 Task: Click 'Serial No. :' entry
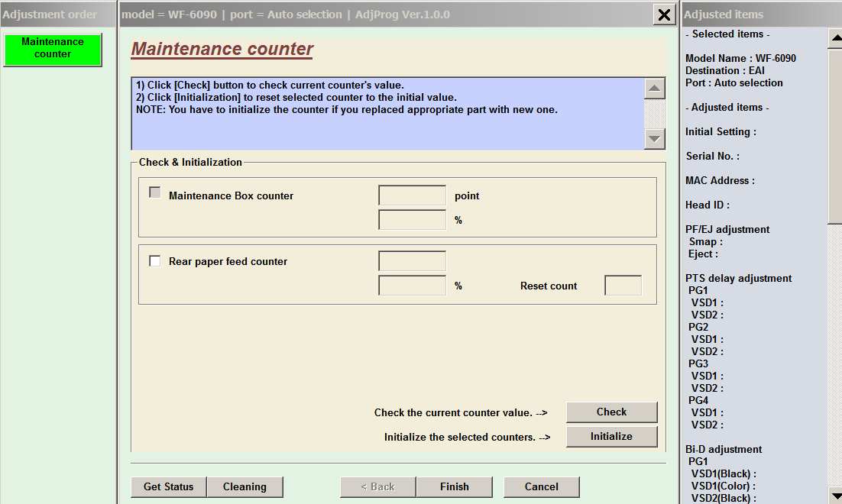[713, 157]
